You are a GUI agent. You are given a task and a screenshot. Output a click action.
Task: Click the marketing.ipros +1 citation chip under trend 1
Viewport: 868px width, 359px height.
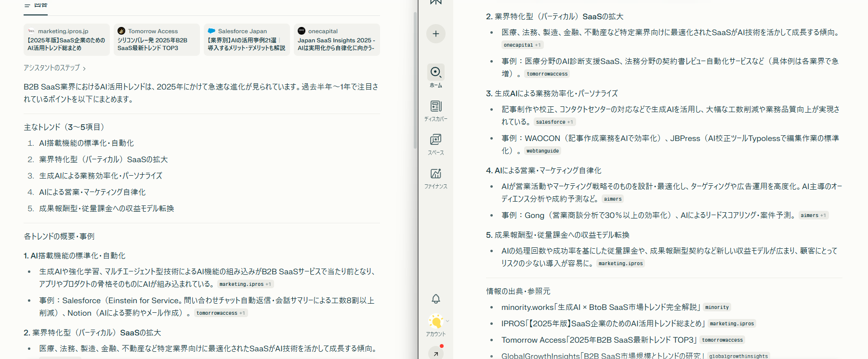[x=245, y=284]
